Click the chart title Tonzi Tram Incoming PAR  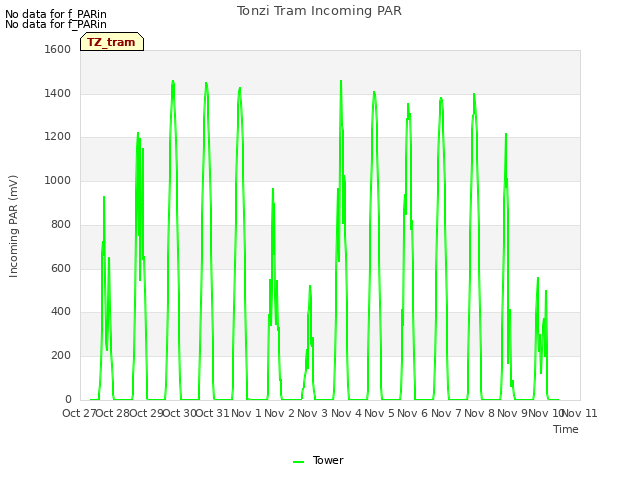(x=319, y=11)
